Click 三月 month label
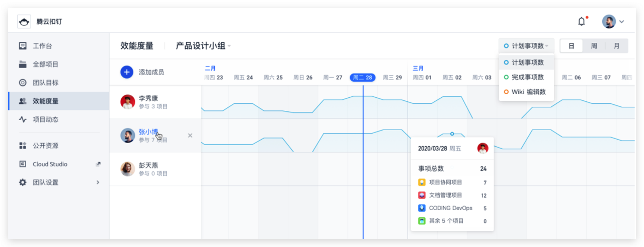The width and height of the screenshot is (644, 247). [418, 68]
